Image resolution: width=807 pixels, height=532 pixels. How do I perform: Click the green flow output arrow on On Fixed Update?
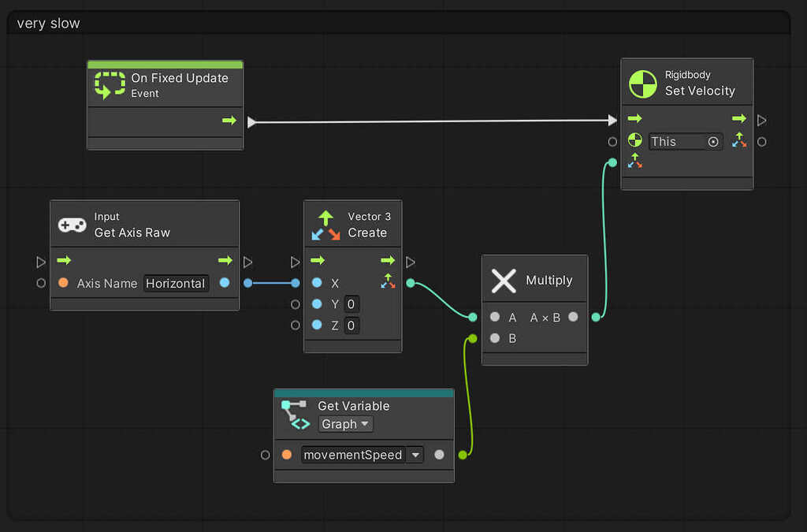(228, 120)
